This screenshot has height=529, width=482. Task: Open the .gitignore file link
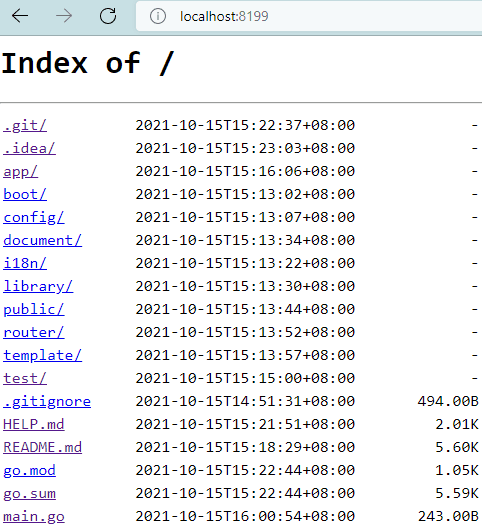point(47,401)
